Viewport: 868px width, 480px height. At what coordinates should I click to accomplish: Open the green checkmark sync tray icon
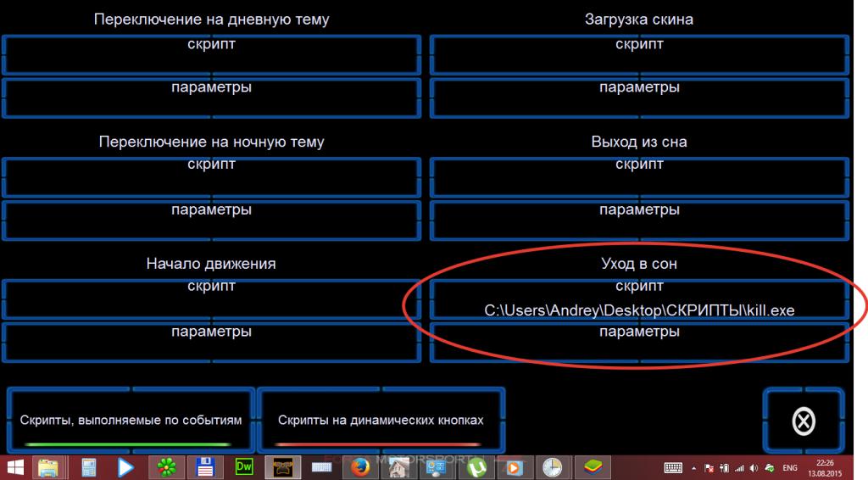770,468
